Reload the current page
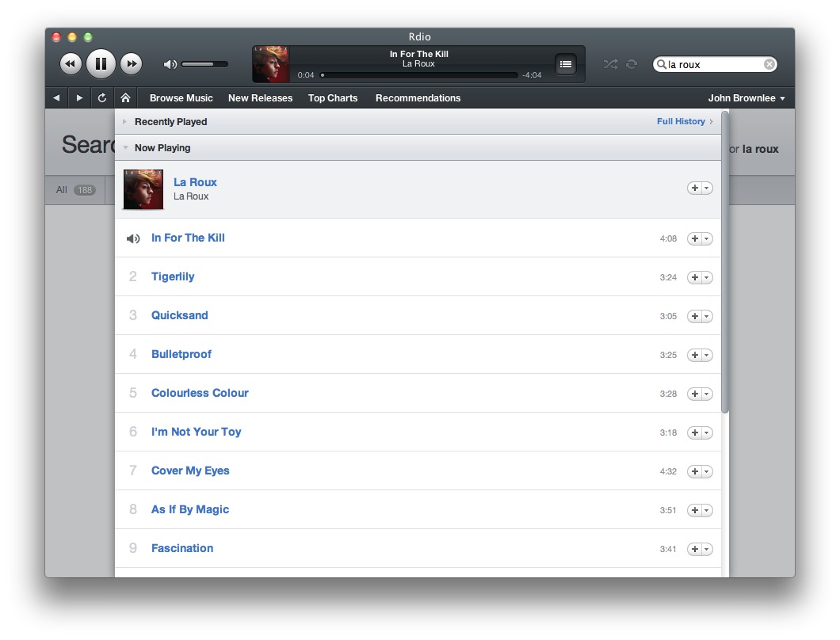 [101, 98]
